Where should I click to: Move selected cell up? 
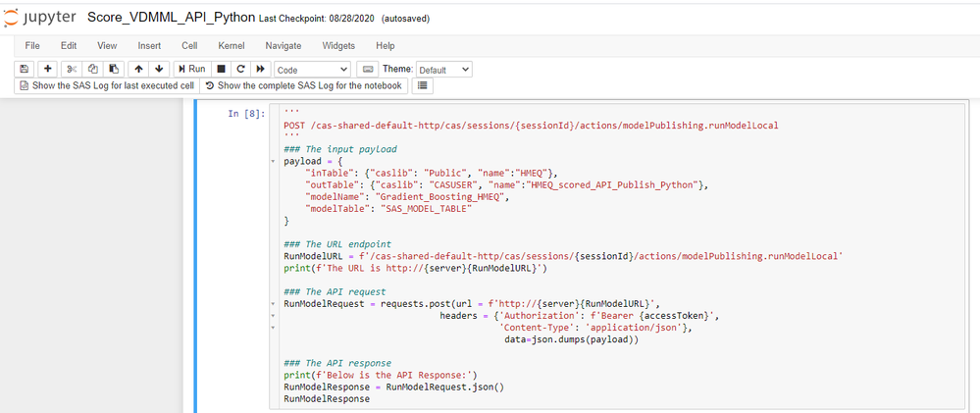pyautogui.click(x=138, y=70)
